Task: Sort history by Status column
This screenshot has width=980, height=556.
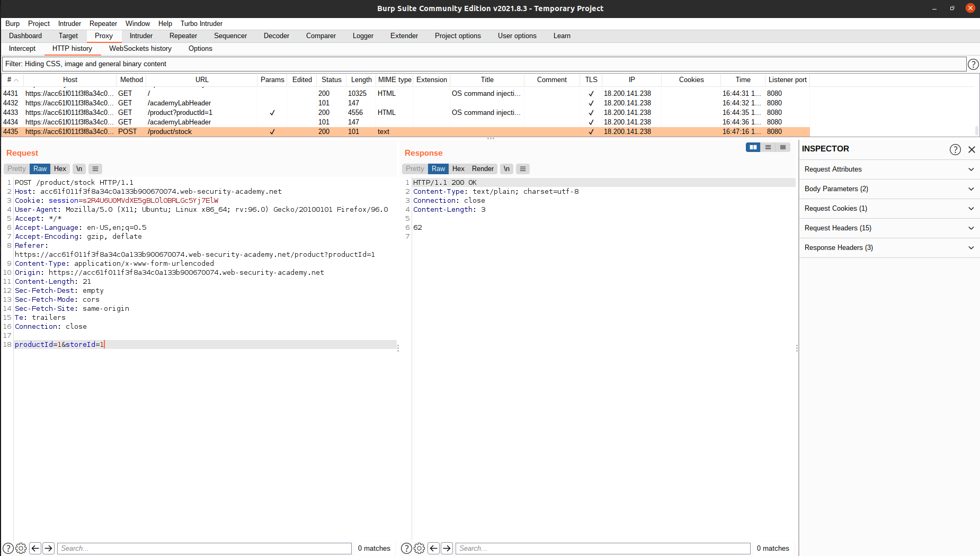Action: (x=332, y=80)
